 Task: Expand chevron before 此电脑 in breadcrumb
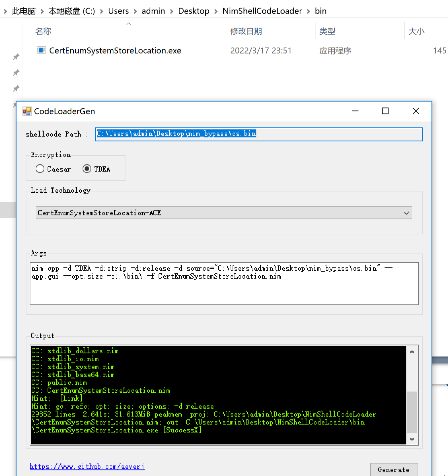point(5,12)
